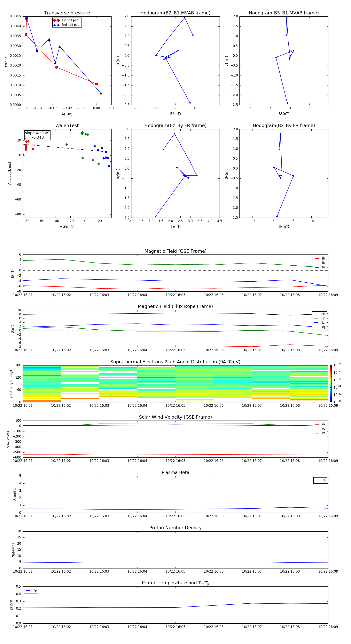Viewport: 351px width, 644px height.
Task: Click the "A(T·m)" x-axis label
Action: point(67,114)
